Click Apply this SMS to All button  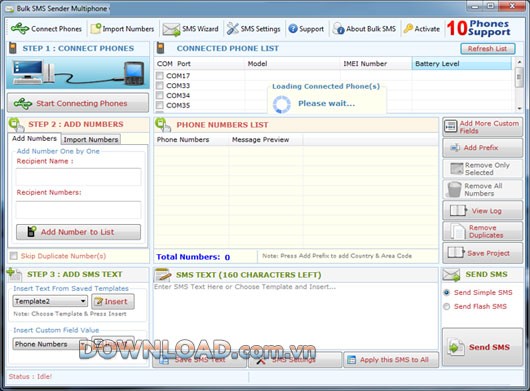pos(391,360)
